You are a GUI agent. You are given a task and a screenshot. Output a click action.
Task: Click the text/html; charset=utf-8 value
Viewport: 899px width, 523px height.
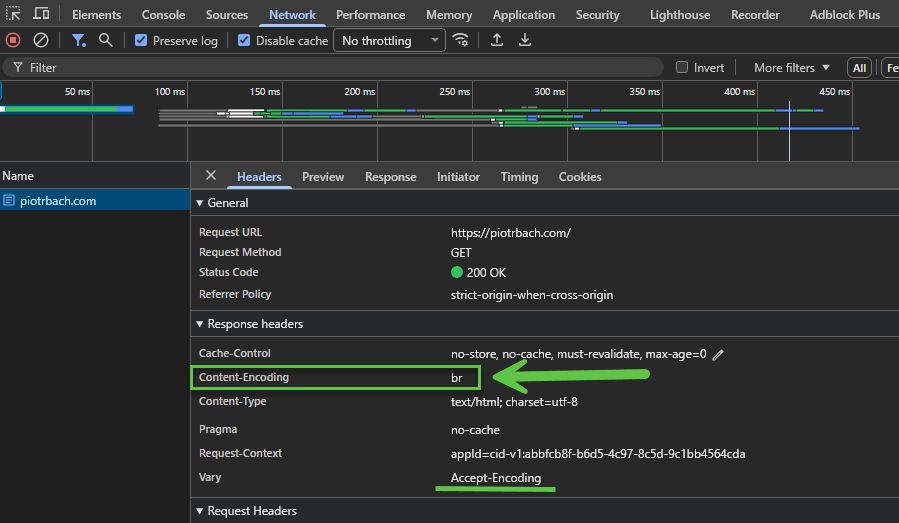click(514, 402)
